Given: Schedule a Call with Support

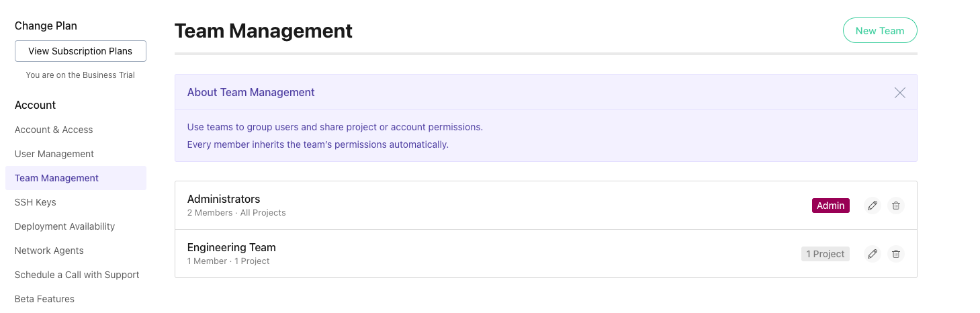Looking at the screenshot, I should tap(77, 275).
